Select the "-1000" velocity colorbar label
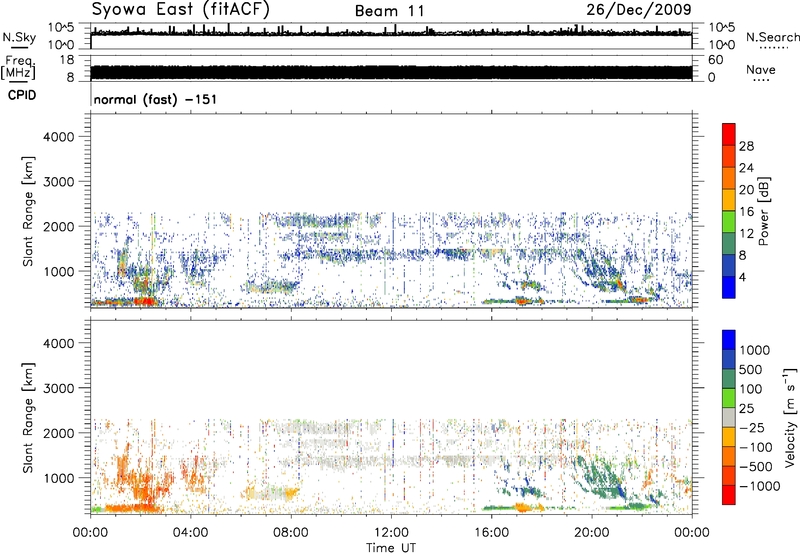The height and width of the screenshot is (554, 800). [x=759, y=486]
